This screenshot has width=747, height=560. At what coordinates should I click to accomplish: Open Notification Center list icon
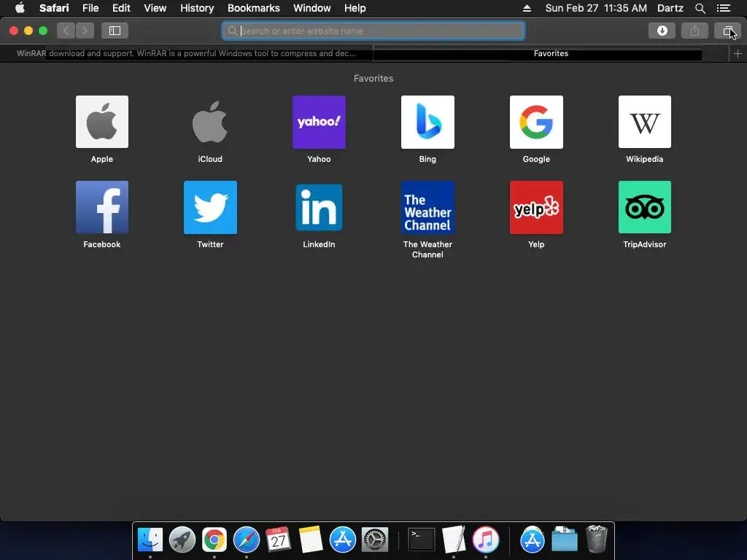click(723, 8)
